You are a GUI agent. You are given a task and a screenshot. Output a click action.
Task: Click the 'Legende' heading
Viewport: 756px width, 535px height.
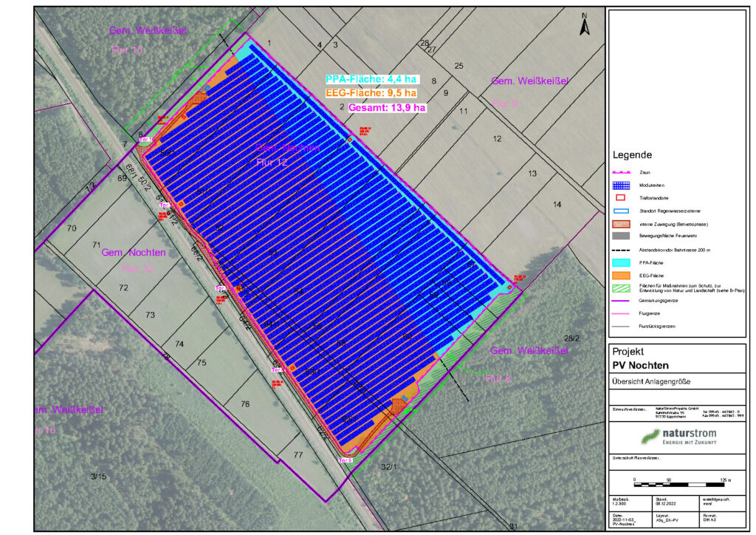point(632,155)
